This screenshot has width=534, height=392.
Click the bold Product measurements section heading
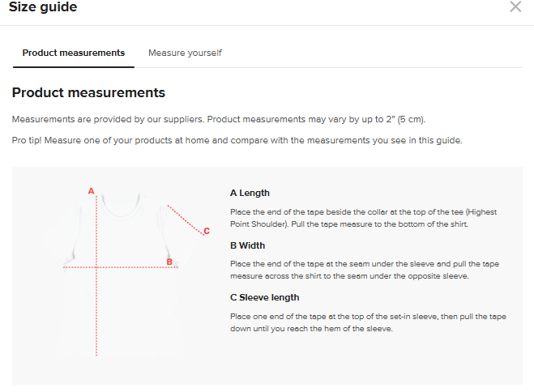click(x=88, y=93)
